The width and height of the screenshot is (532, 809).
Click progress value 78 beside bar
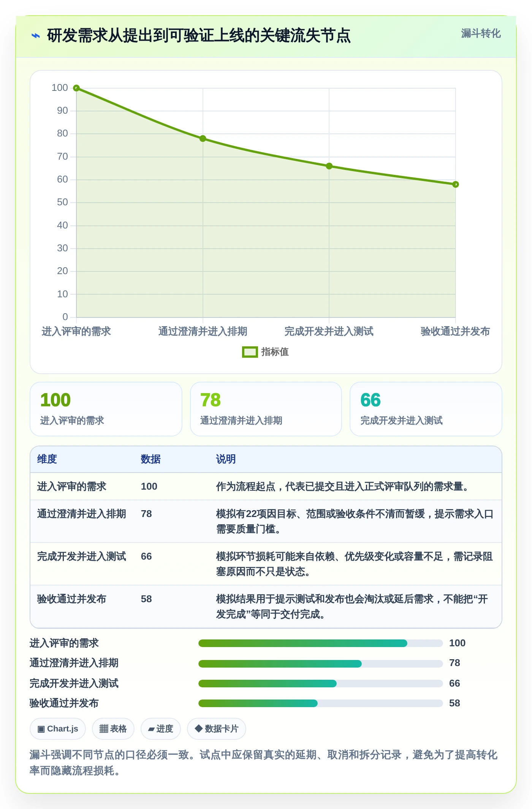(x=454, y=663)
